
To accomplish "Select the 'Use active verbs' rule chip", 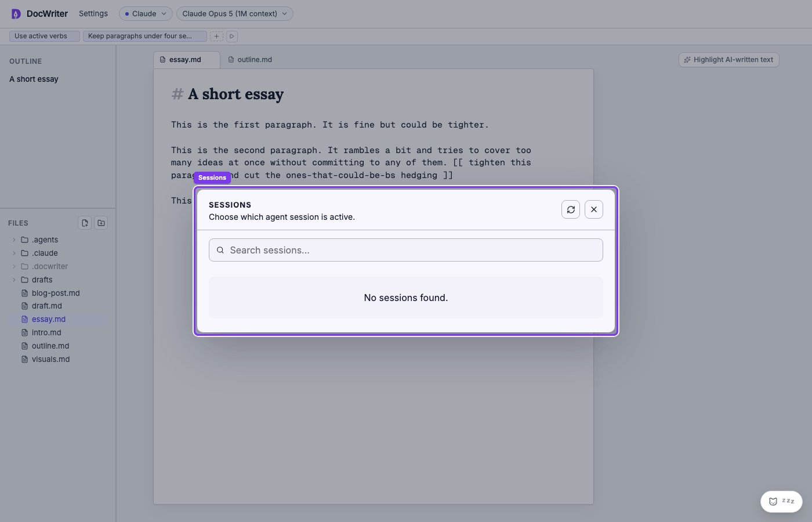I will click(45, 36).
